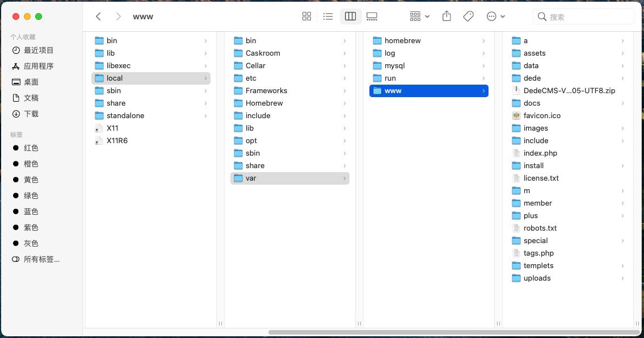Click the horizontal scrollbar at the bottom

coord(454,332)
